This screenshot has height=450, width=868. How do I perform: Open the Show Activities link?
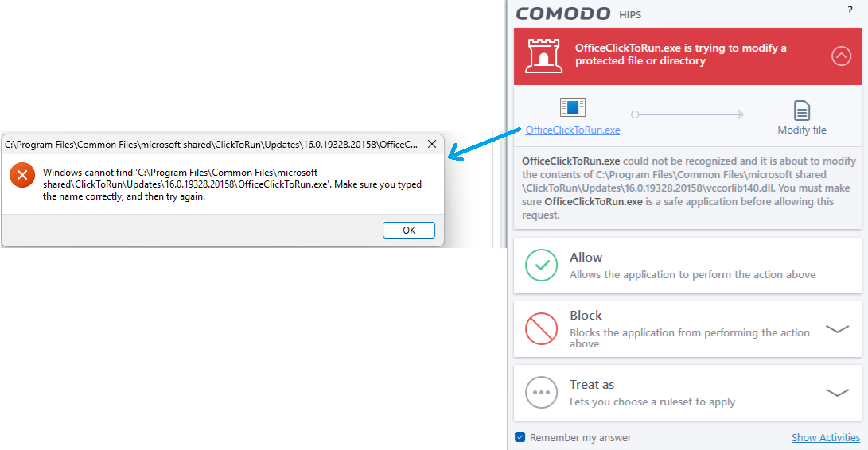point(825,438)
